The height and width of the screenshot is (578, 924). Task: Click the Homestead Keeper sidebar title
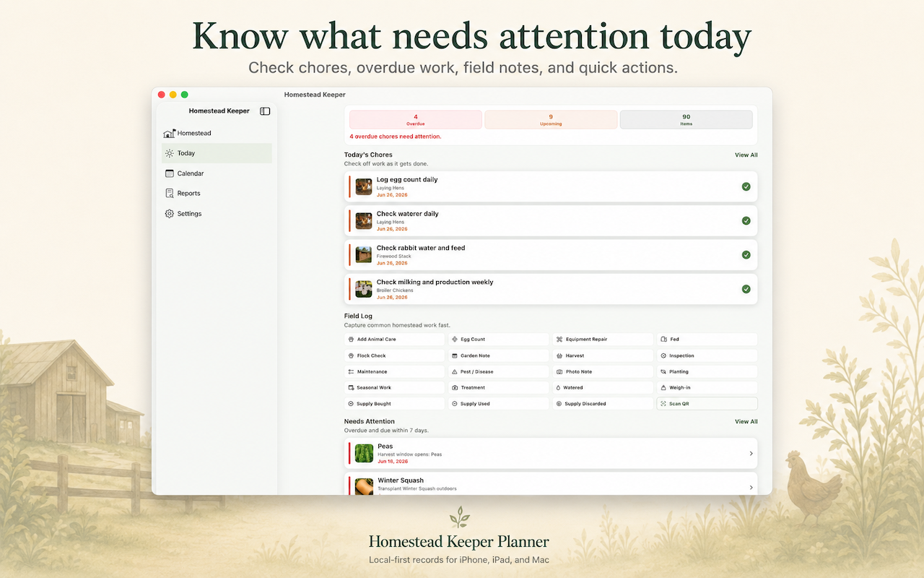point(219,111)
